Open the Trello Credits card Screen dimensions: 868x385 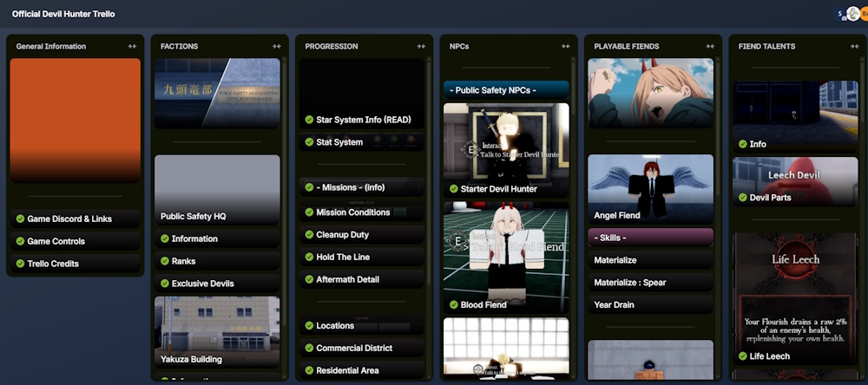click(x=75, y=264)
